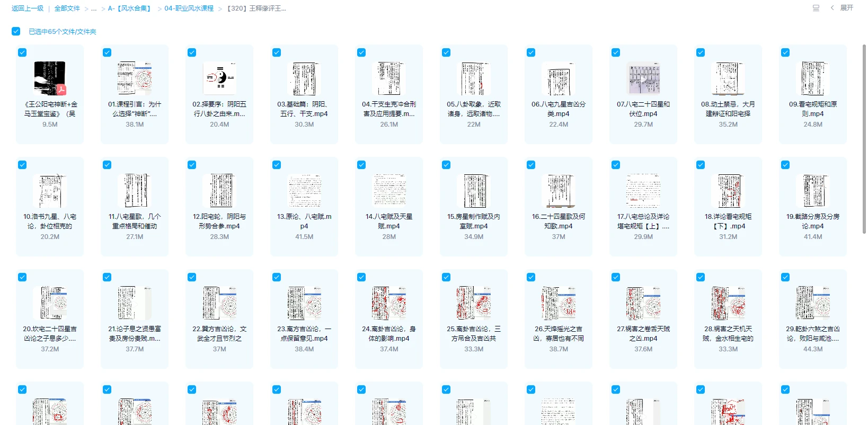Open the 14.八宅赋及天星赋.mp4 thumbnail
Viewport: 868px width, 425px height.
pyautogui.click(x=389, y=190)
